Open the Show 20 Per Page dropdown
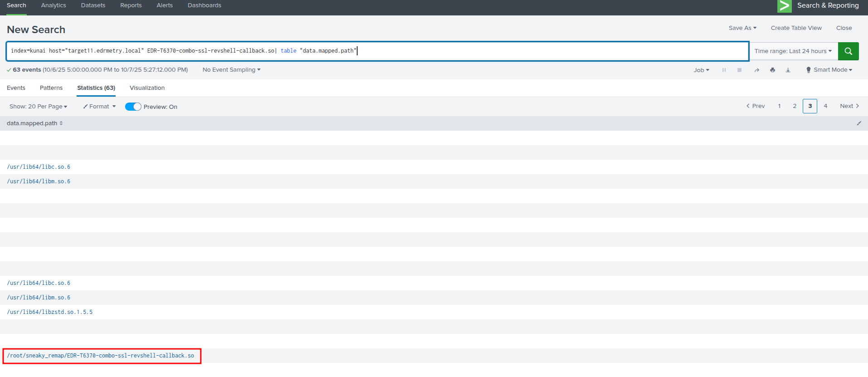Image resolution: width=868 pixels, height=377 pixels. [x=38, y=107]
